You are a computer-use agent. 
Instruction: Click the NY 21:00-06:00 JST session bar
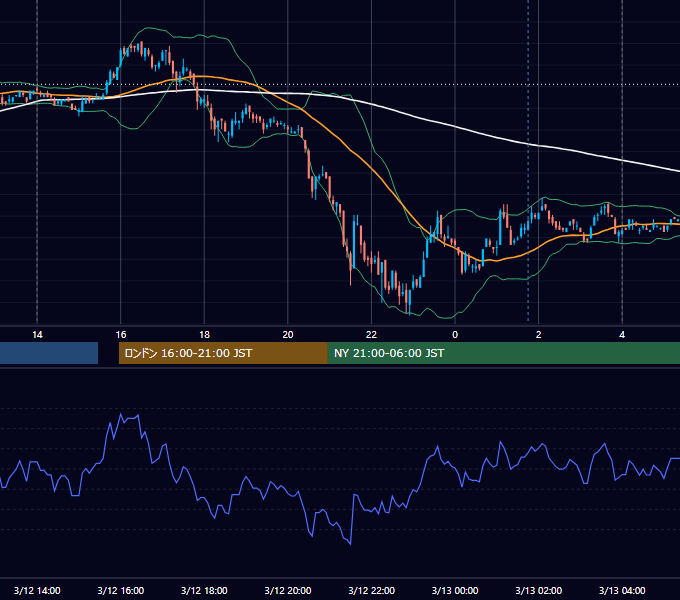pos(503,353)
